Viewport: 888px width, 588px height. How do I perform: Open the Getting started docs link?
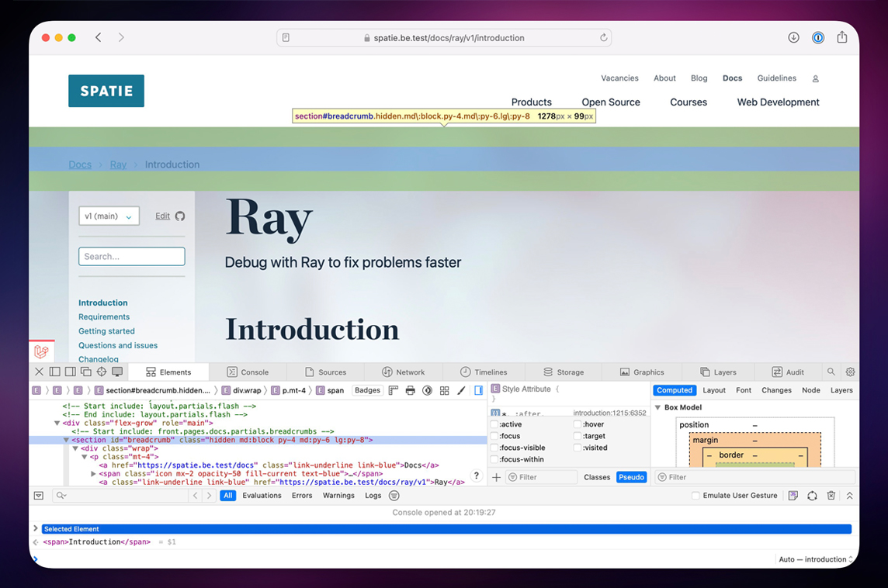click(x=106, y=331)
